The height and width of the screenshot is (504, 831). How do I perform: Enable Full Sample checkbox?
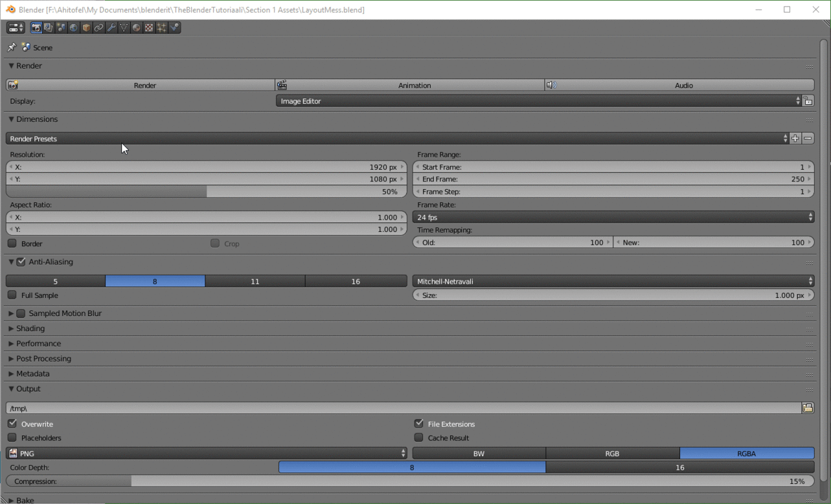click(x=12, y=295)
